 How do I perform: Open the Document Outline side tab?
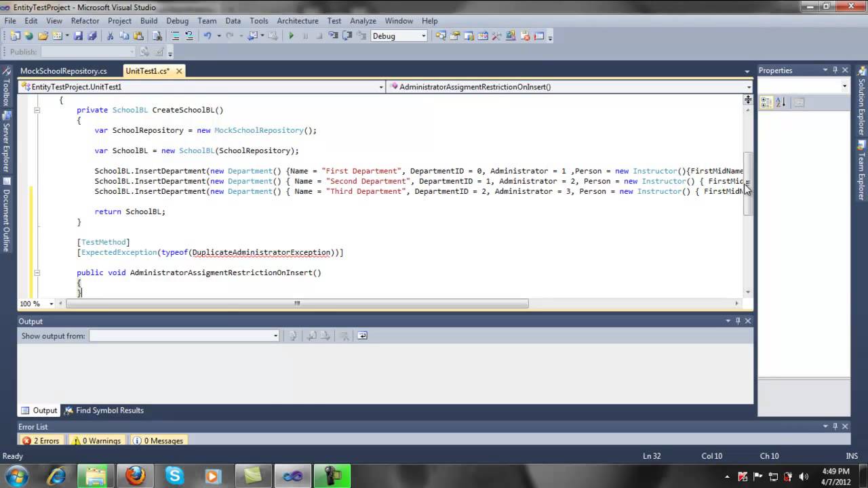point(6,215)
